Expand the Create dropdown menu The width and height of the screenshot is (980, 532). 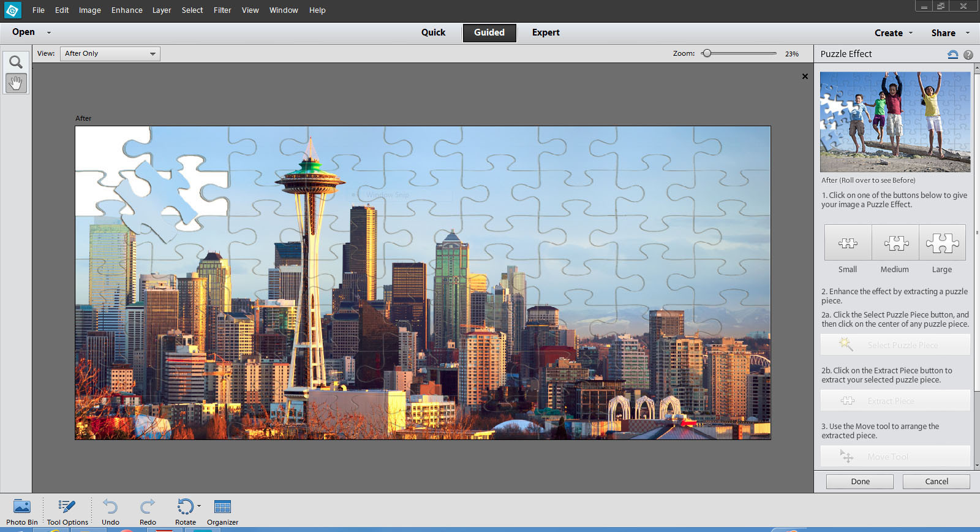coord(893,33)
